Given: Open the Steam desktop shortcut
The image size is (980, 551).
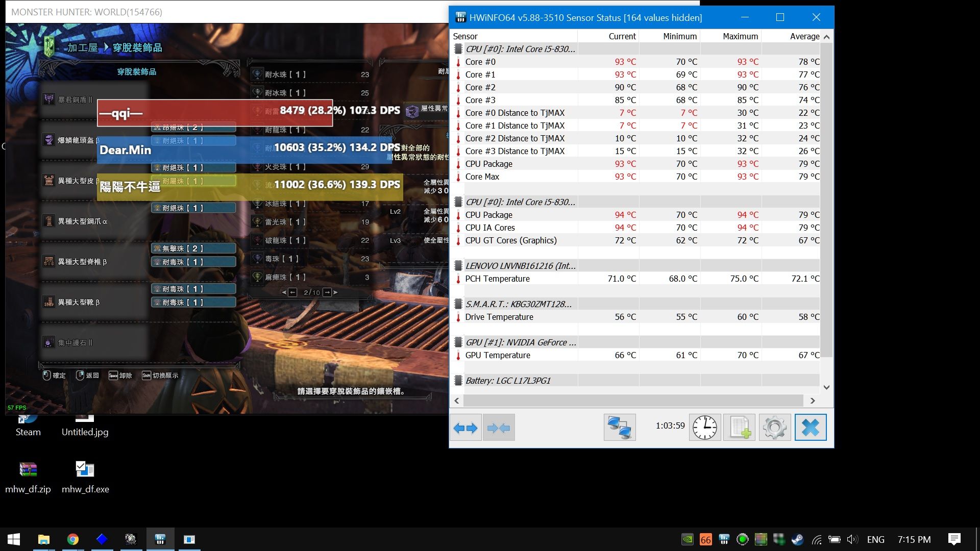Looking at the screenshot, I should pos(28,425).
